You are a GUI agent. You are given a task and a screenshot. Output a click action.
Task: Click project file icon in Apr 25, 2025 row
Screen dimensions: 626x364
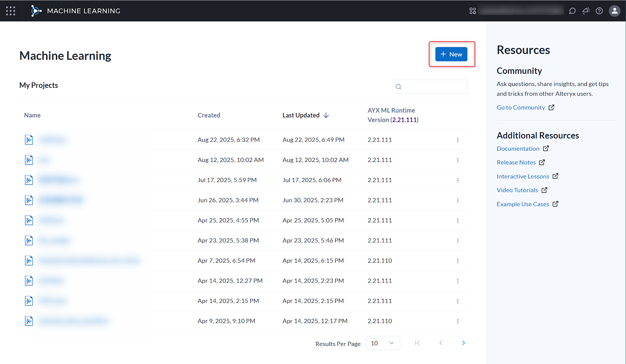(x=29, y=220)
